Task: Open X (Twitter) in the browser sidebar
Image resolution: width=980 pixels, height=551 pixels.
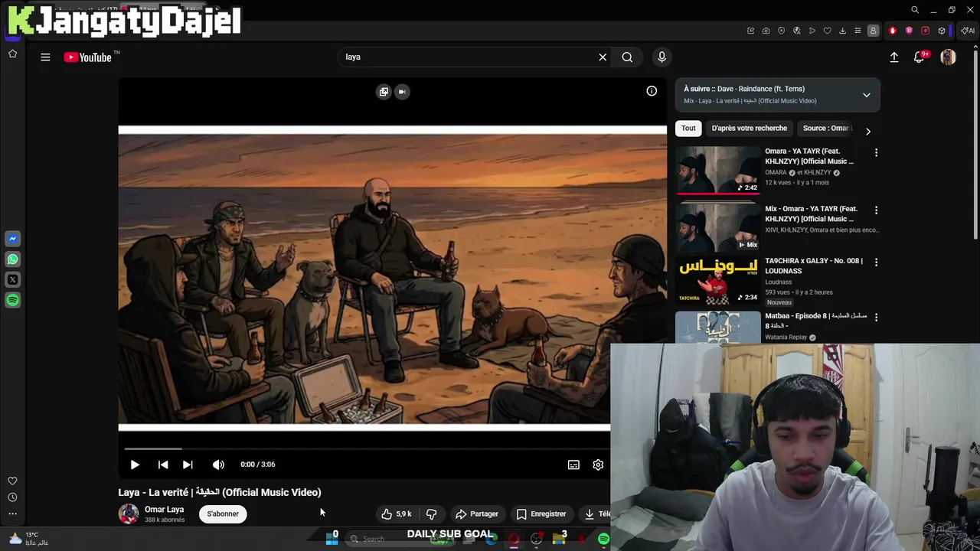Action: point(12,280)
